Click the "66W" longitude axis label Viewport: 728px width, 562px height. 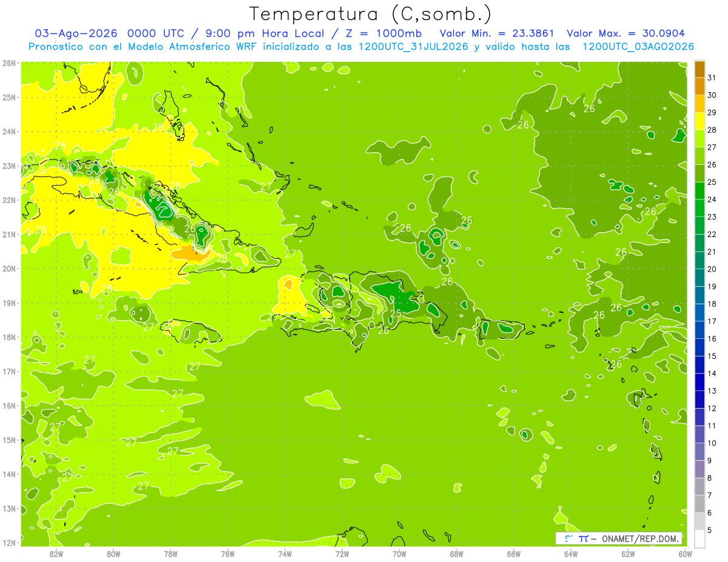514,554
